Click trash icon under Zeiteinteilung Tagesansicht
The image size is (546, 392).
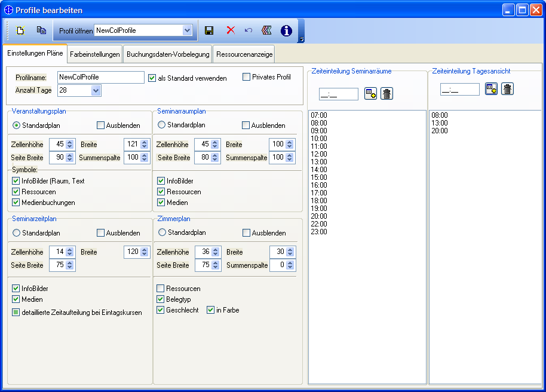tap(507, 89)
